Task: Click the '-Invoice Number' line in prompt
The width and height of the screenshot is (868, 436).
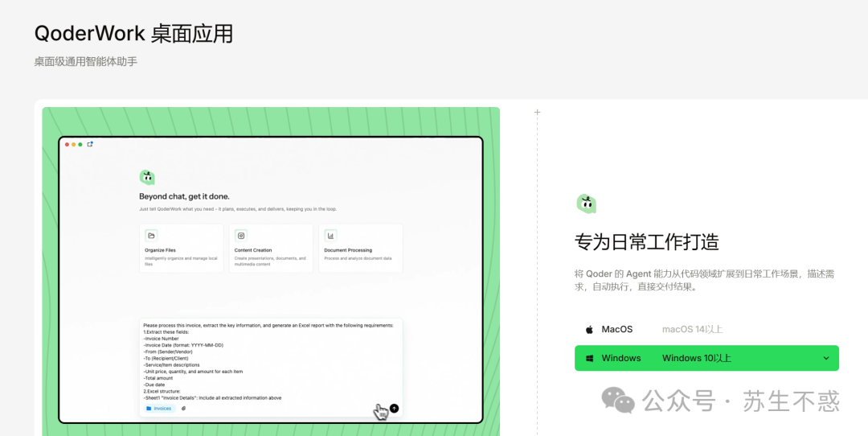Action: 161,339
